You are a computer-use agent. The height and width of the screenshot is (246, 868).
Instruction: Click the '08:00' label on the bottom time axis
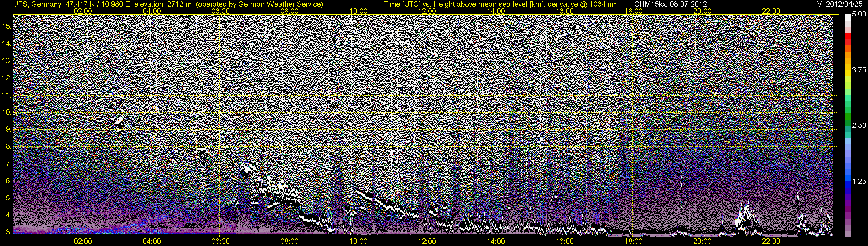pyautogui.click(x=289, y=241)
